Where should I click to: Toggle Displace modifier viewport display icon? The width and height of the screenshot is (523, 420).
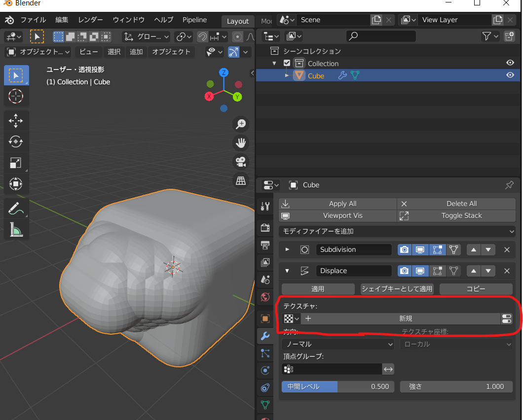(420, 271)
